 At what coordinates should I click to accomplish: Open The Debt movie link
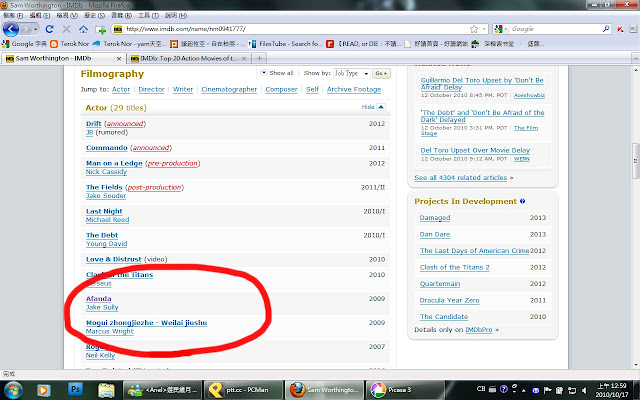point(102,236)
